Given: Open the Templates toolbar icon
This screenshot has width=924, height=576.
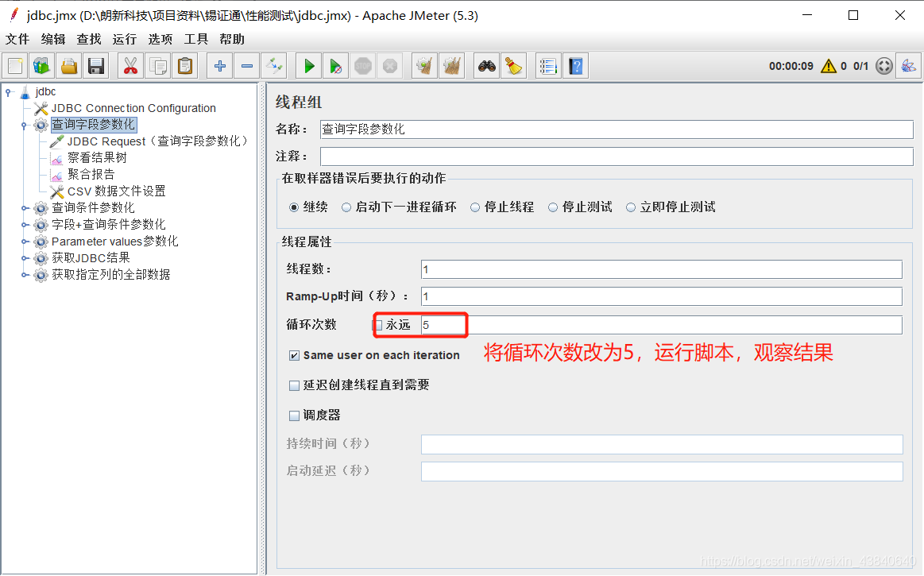Looking at the screenshot, I should (42, 66).
